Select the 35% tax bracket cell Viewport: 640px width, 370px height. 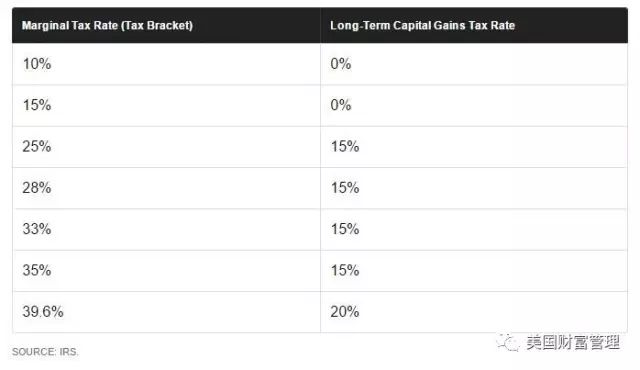tap(167, 271)
